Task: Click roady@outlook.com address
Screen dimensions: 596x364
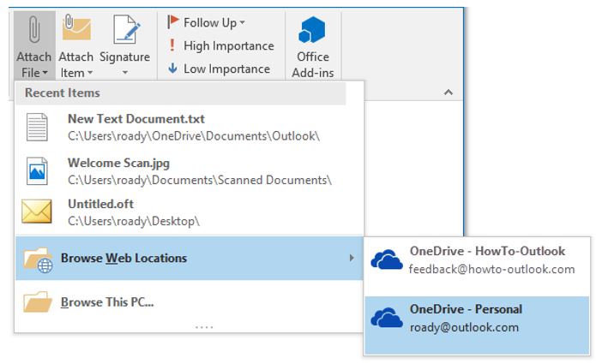Action: coord(464,327)
